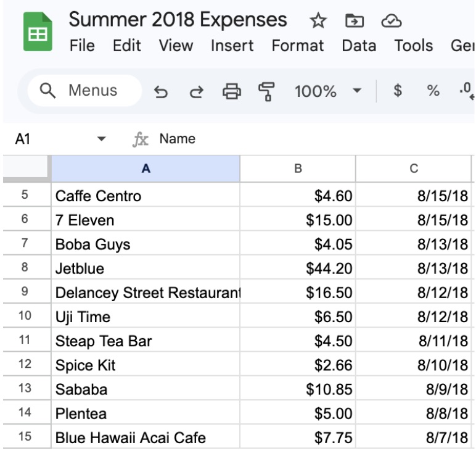
Task: Select the 8/11/18 date cell
Action: pos(414,340)
